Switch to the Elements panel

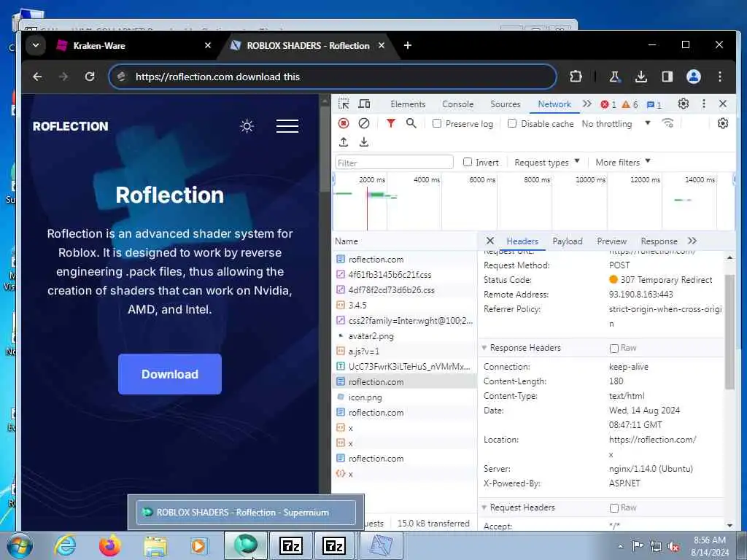tap(408, 104)
